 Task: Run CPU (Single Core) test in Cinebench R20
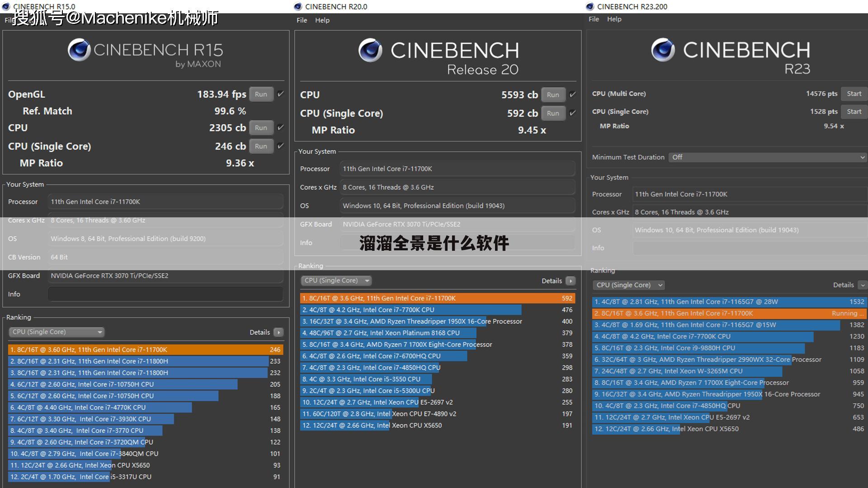click(x=553, y=113)
